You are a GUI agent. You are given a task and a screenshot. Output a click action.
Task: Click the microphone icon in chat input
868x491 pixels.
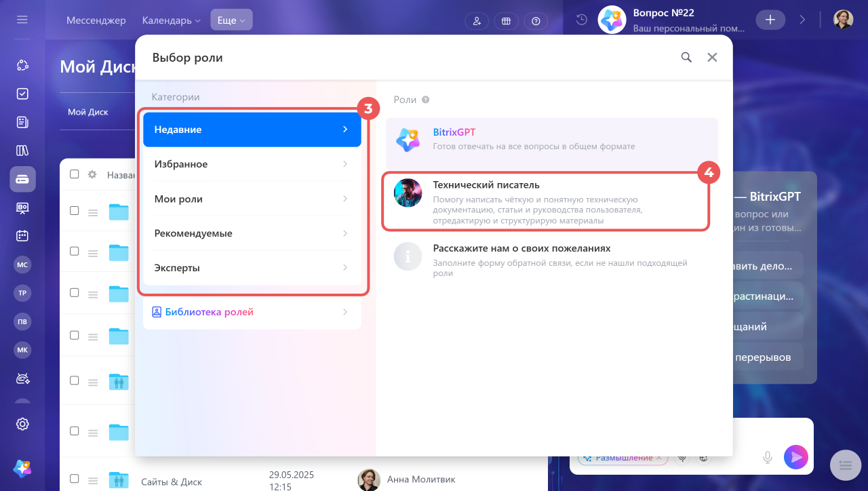click(768, 458)
